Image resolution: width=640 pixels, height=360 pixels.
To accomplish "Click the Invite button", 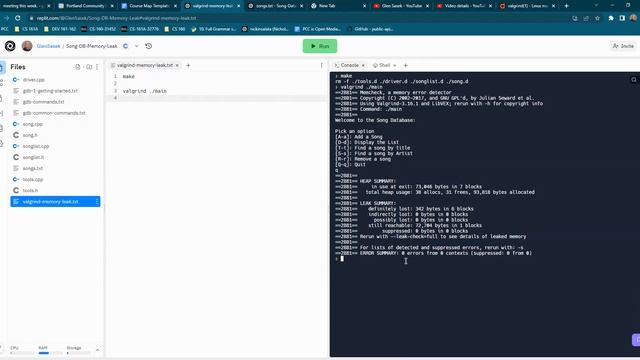I will point(623,46).
